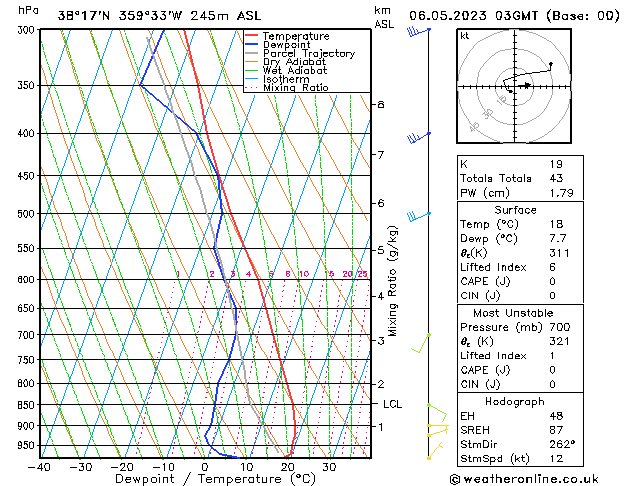Image resolution: width=629 pixels, height=486 pixels.
Task: Click the -40 temperature axis label
Action: click(x=39, y=467)
